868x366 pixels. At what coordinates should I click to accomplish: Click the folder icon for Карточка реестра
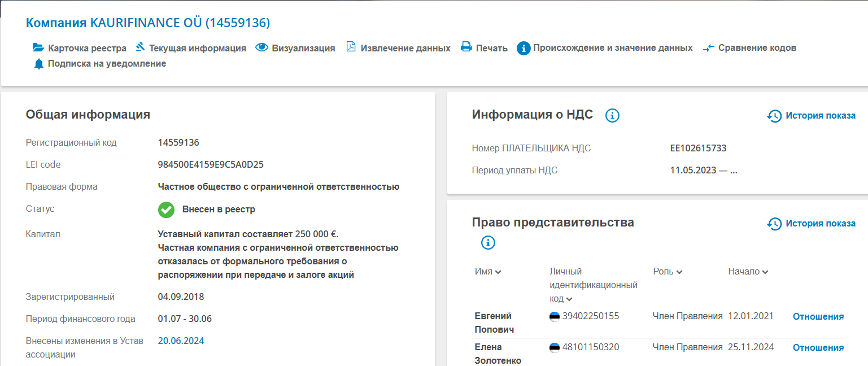tap(38, 47)
